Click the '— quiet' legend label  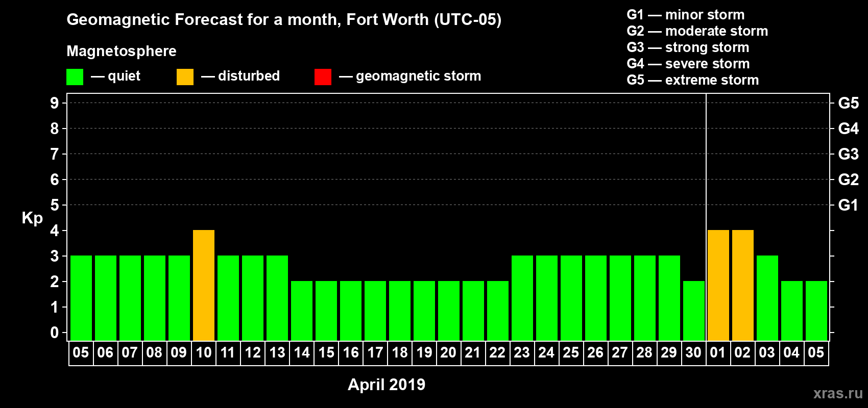[x=115, y=76]
